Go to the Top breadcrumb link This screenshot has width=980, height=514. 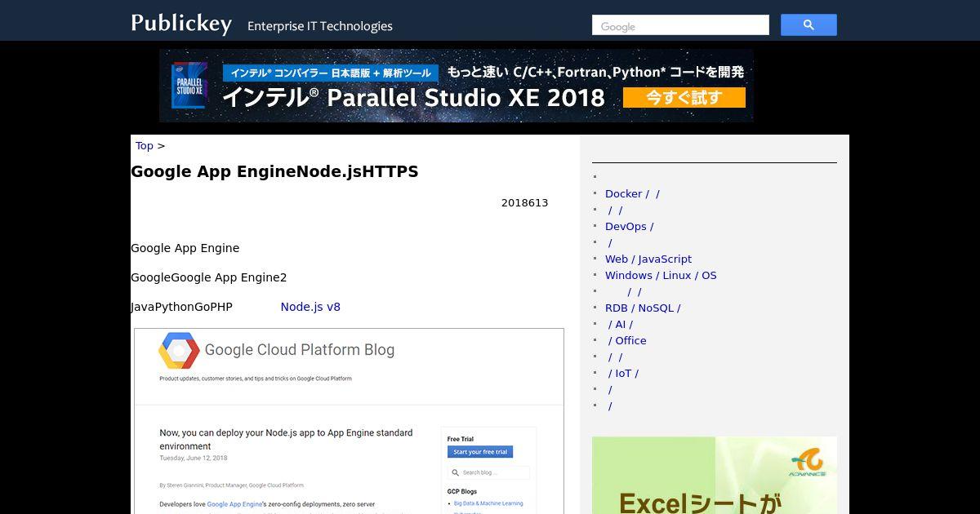[x=145, y=145]
